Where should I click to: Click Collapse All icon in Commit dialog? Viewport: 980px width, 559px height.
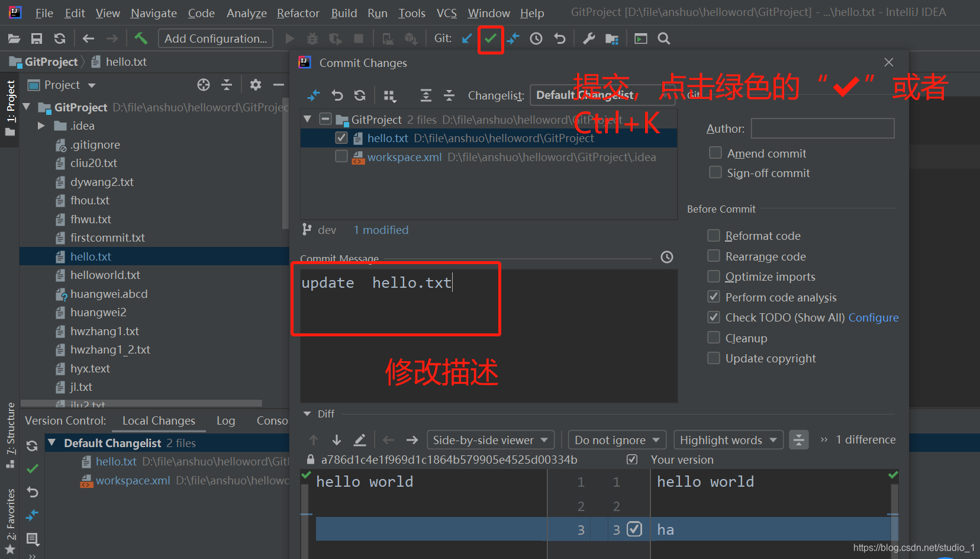point(449,95)
